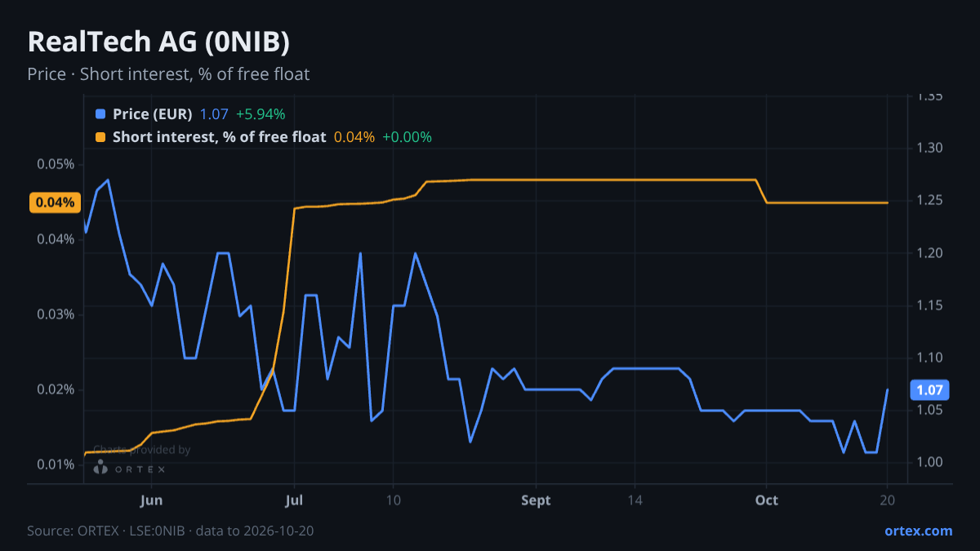Click the 0.03% left axis label
This screenshot has height=551, width=980.
(x=56, y=314)
